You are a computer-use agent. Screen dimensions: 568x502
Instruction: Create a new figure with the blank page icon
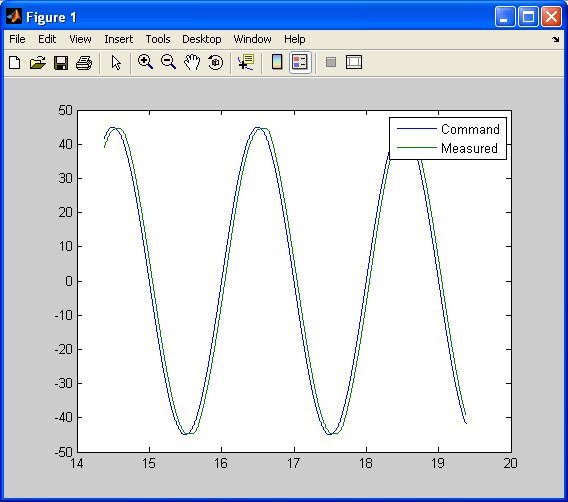(x=14, y=63)
